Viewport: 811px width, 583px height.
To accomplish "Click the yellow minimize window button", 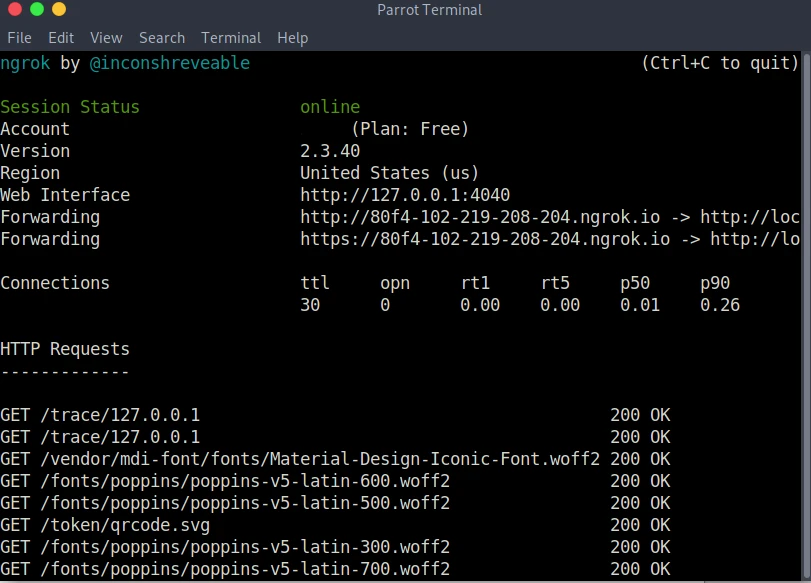I will tap(59, 10).
